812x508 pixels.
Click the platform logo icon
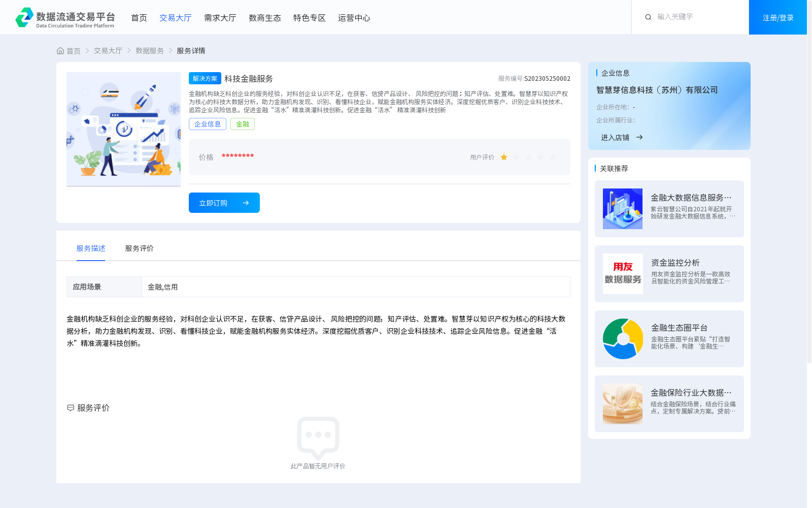click(x=24, y=17)
